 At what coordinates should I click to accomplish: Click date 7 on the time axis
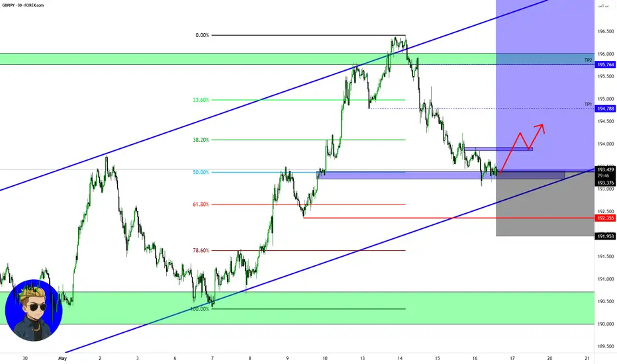pyautogui.click(x=213, y=359)
